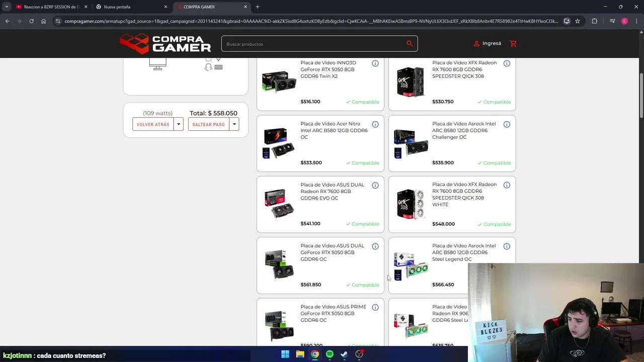Close the Reaccion a BZRP SESSION tab
This screenshot has width=644, height=362.
[x=86, y=7]
